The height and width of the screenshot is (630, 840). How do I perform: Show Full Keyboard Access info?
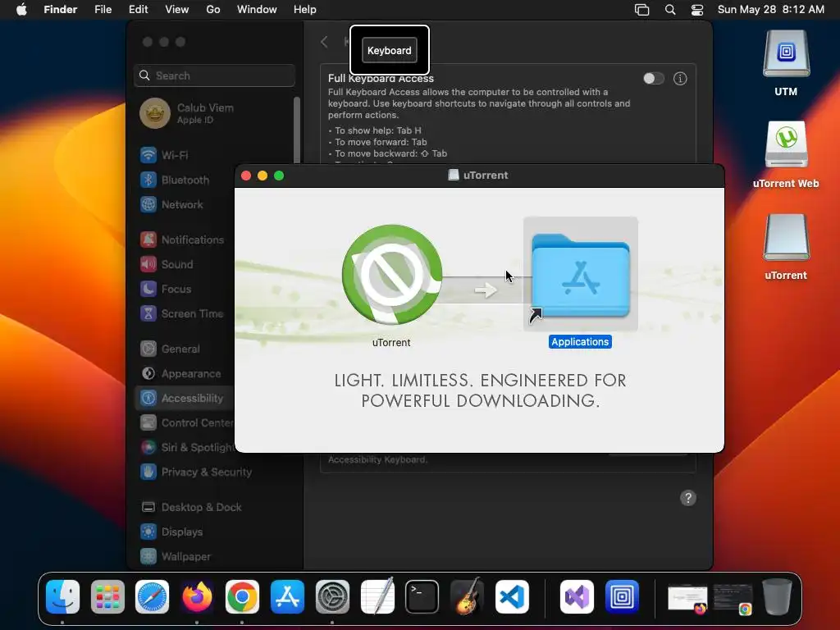click(x=680, y=79)
